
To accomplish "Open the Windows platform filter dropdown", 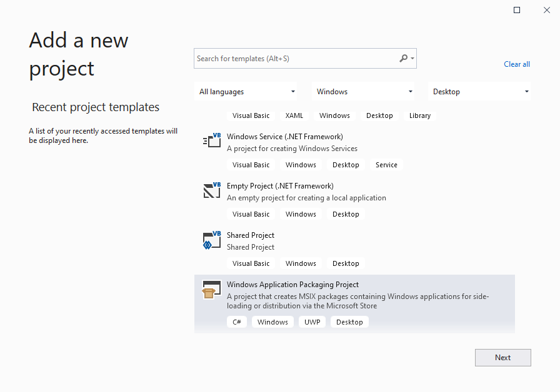I will [x=364, y=92].
